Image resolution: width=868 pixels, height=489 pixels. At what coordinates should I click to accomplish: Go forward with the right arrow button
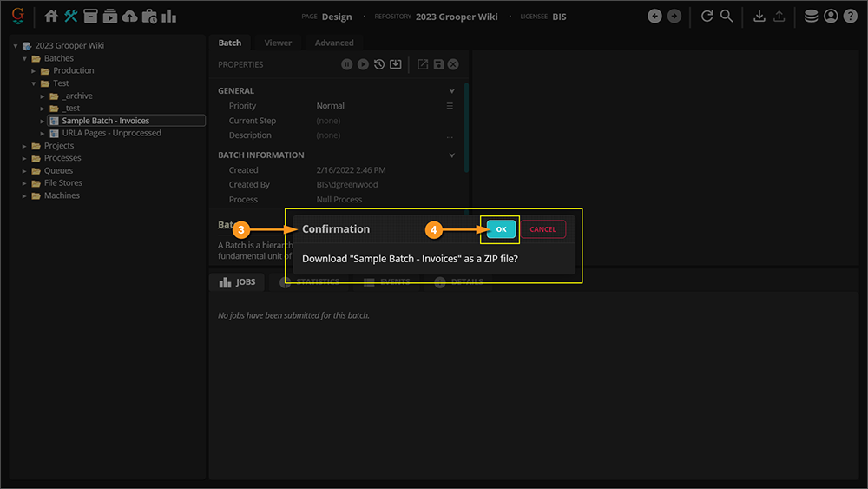coord(674,16)
